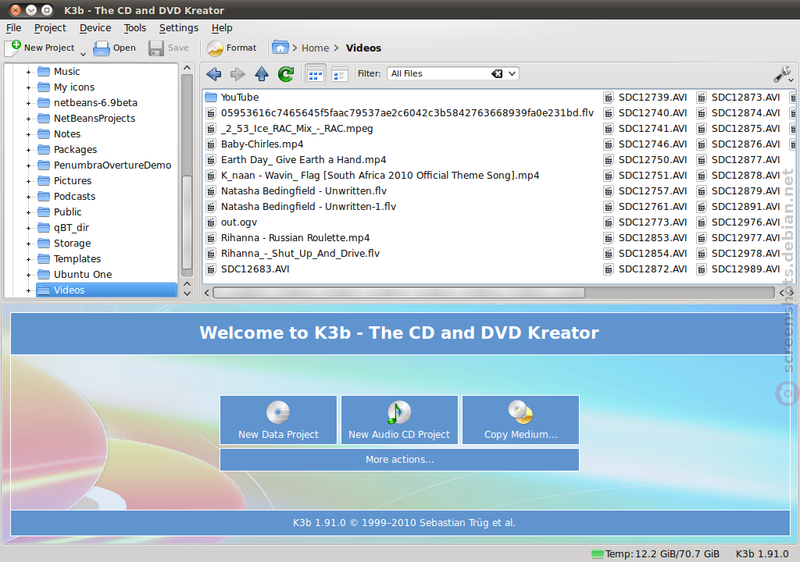Expand the Storage folder tree node

[29, 244]
